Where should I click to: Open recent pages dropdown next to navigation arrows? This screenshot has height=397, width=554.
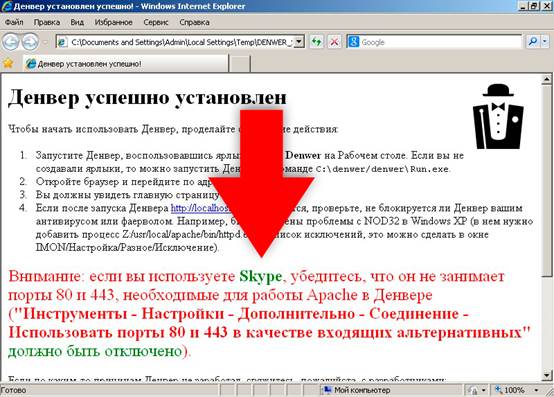[x=45, y=42]
